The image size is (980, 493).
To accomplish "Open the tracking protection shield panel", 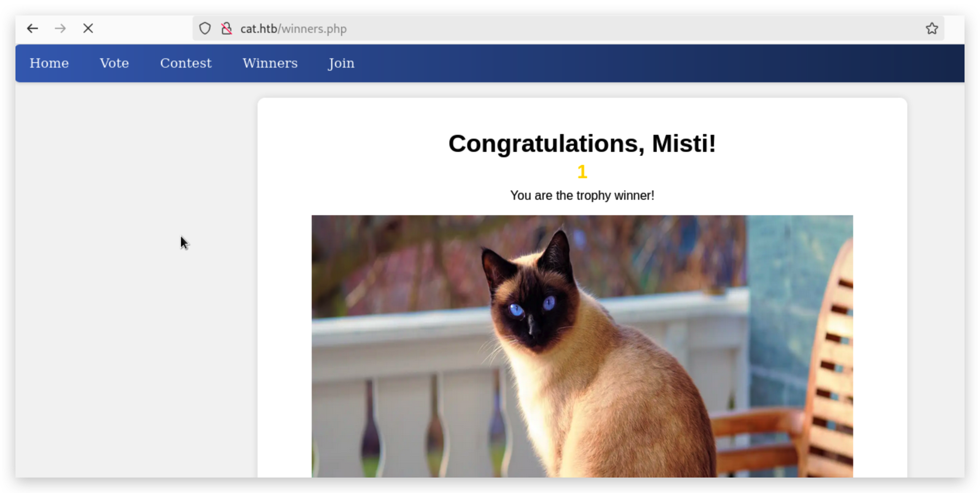I will click(205, 29).
